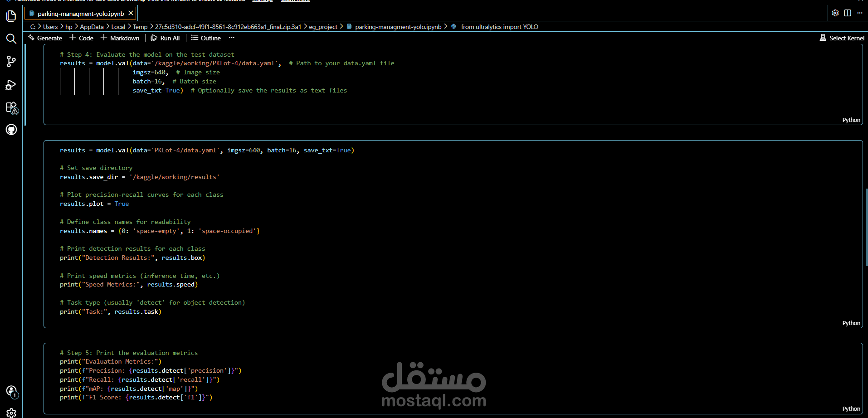Click the line 'print("Evaluation Metrics:")'

[x=111, y=362]
